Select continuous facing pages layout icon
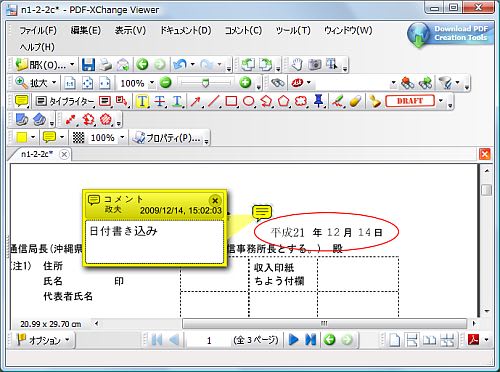500x372 pixels. pos(447,340)
